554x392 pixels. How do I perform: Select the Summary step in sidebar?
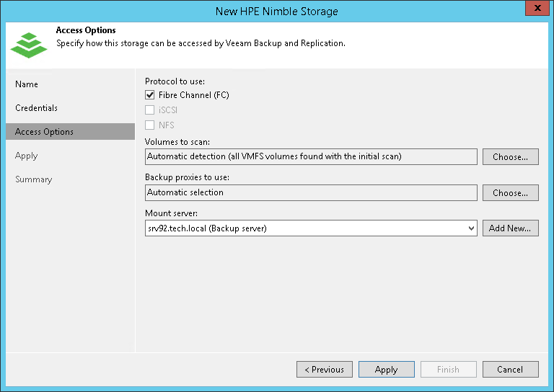pyautogui.click(x=34, y=179)
